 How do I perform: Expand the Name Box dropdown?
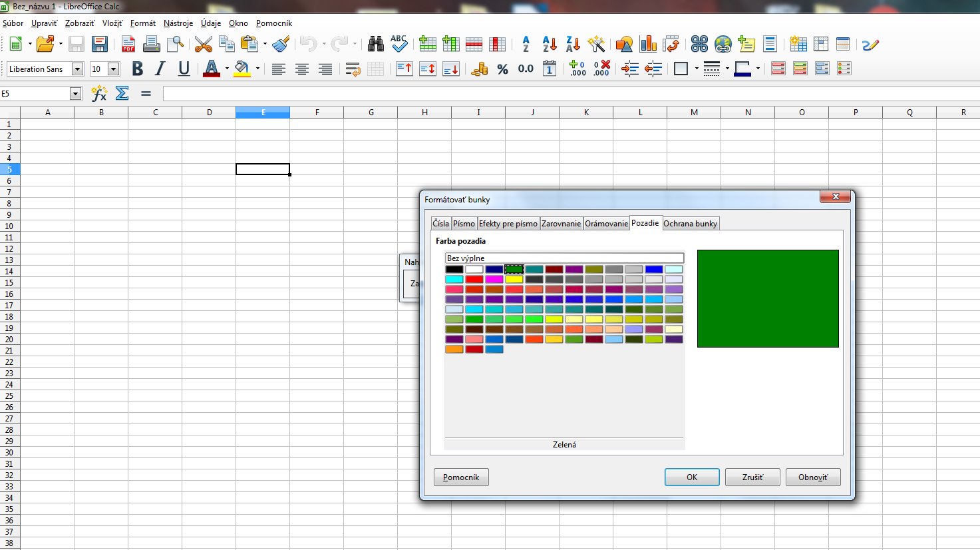[75, 93]
